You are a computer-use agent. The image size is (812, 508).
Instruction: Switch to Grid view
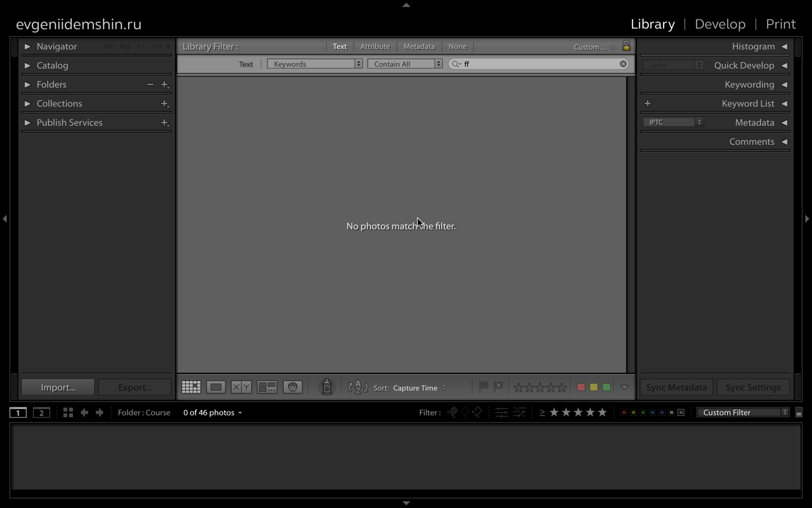tap(191, 387)
